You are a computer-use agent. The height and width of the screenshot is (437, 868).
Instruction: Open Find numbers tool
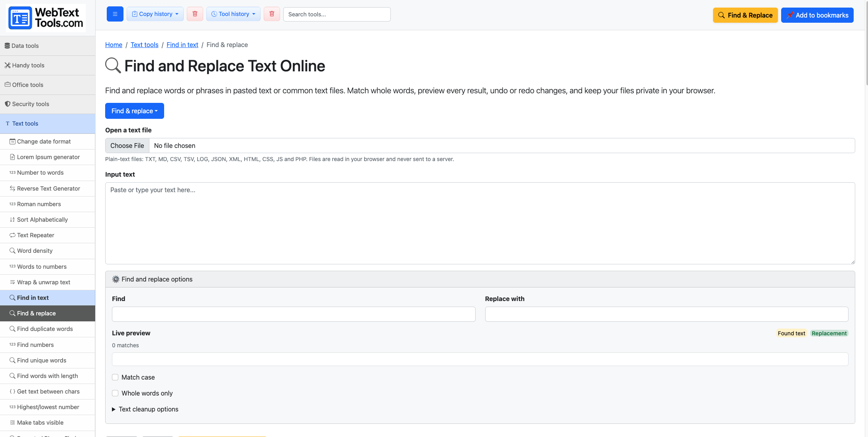tap(48, 345)
